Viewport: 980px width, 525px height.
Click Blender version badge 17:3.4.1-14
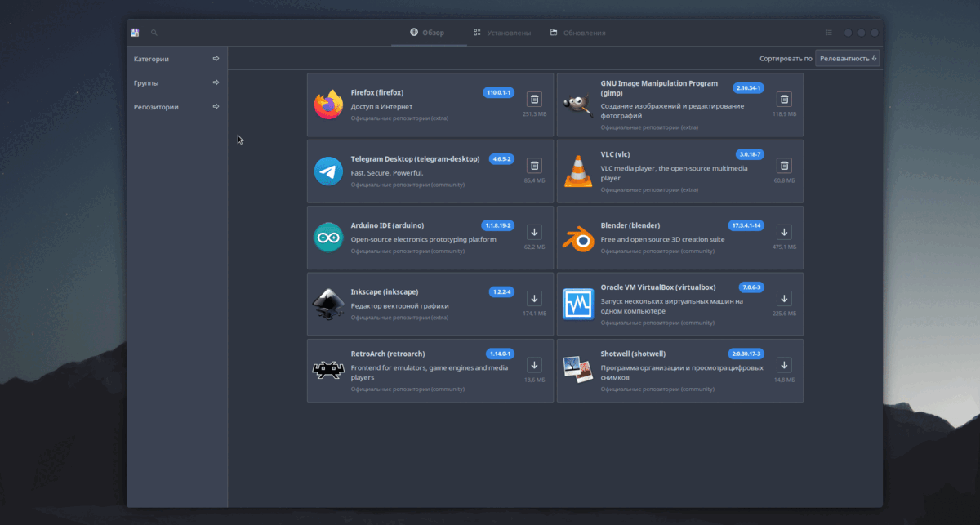[746, 225]
